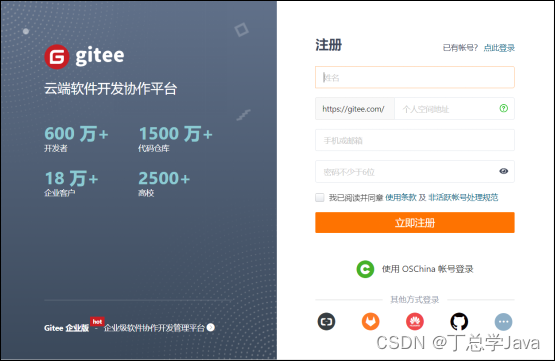Click the 云端软件开发协作平台 slogan
Viewport: 555px width, 361px height.
coord(110,89)
